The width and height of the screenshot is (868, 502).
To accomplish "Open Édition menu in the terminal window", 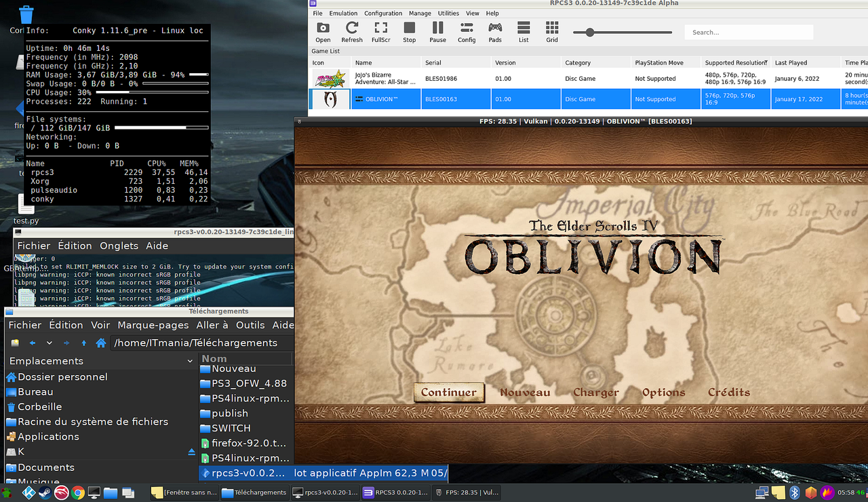I will pos(75,246).
